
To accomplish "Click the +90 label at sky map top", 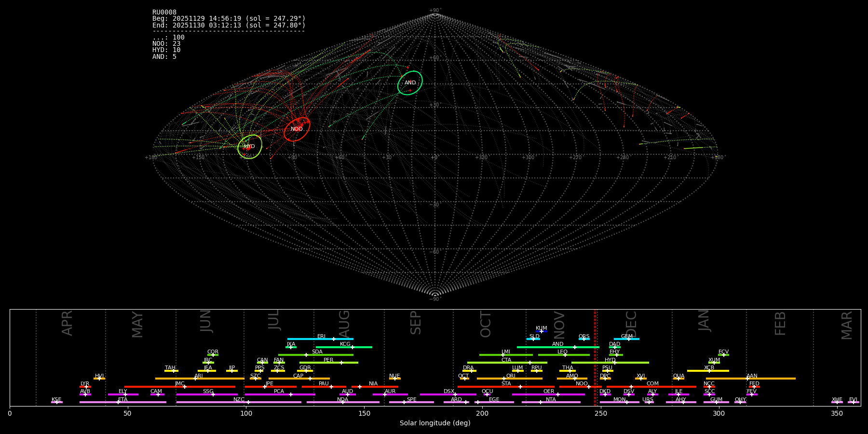I will point(434,11).
